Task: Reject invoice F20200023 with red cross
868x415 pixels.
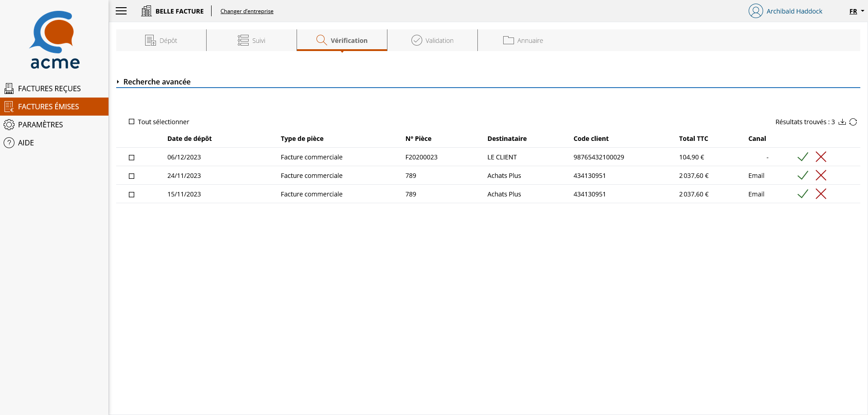Action: [x=821, y=157]
